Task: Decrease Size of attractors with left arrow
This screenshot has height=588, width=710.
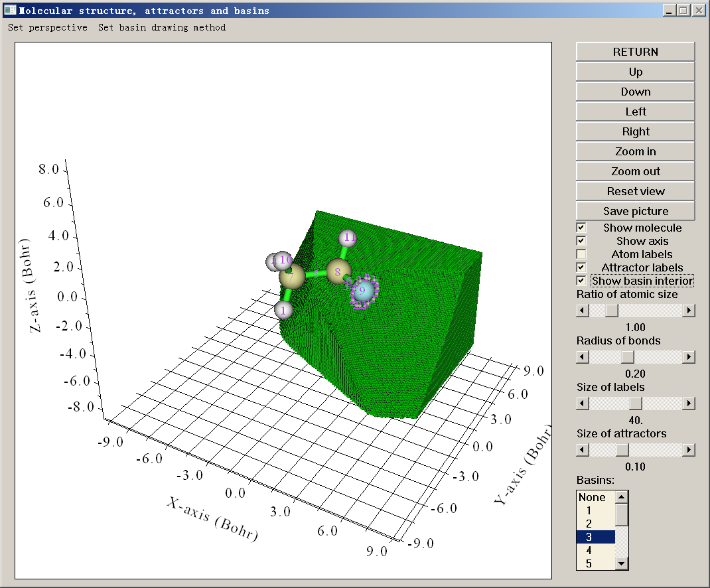Action: tap(583, 450)
